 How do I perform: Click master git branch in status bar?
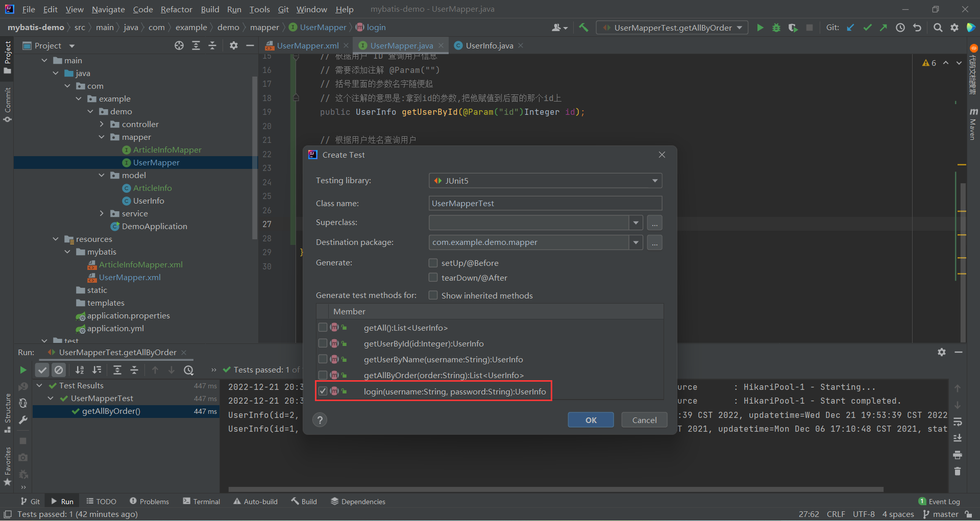pos(941,514)
